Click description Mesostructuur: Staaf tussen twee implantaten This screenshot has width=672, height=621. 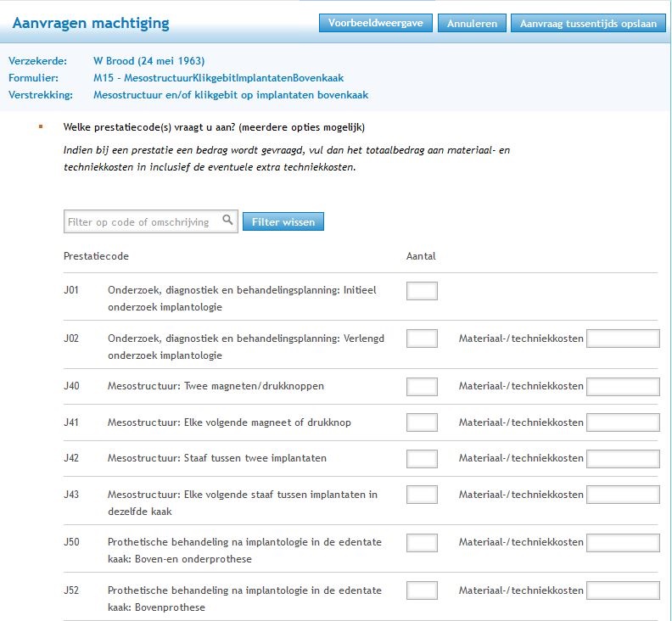tap(217, 458)
